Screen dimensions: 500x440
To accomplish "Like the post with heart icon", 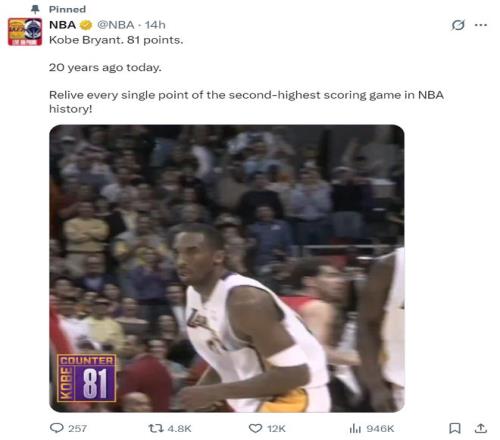I will [256, 428].
